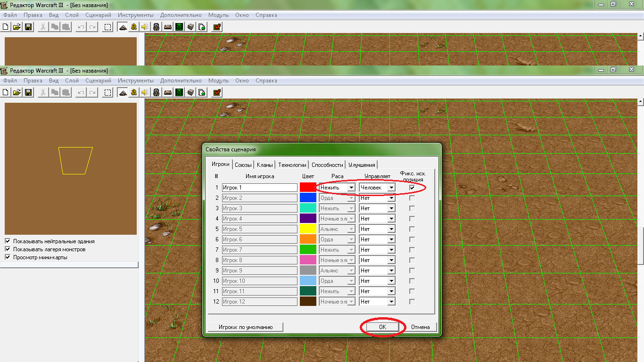644x362 pixels.
Task: Open Sound editor in back editor window toolbar
Action: [x=145, y=26]
